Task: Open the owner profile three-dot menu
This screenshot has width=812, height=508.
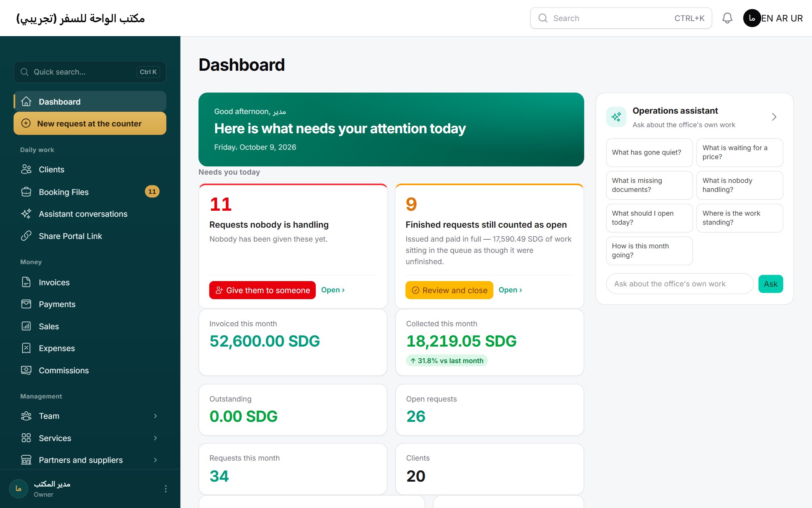Action: [x=166, y=489]
